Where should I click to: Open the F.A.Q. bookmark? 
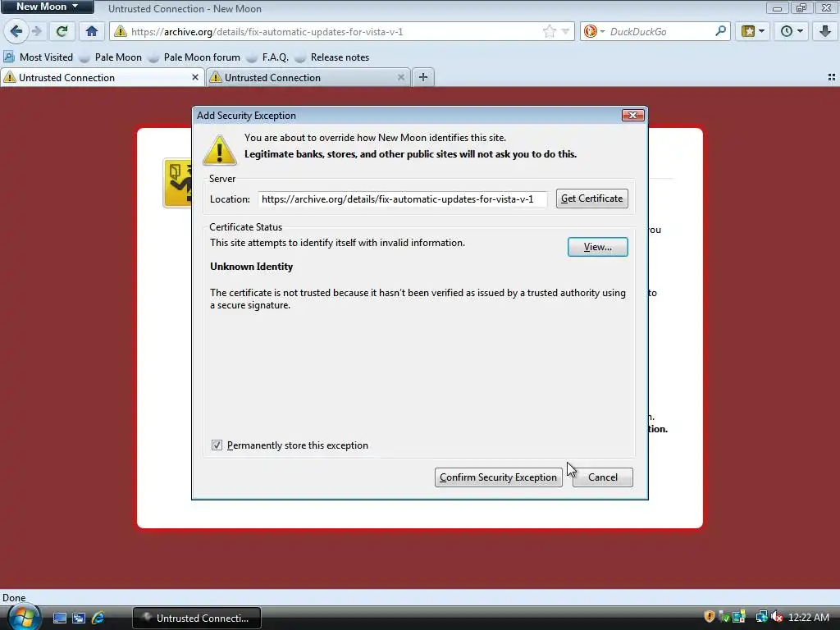click(x=268, y=57)
